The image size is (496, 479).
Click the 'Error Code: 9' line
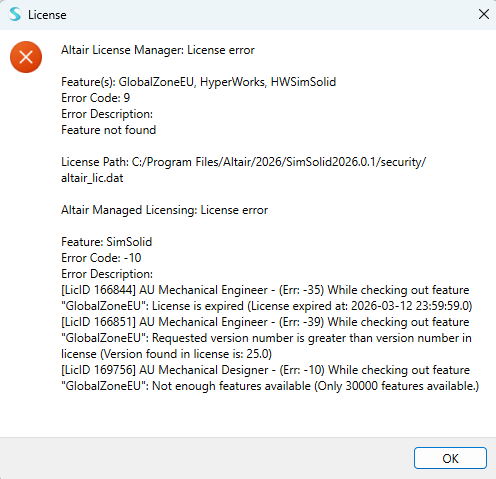[95, 98]
